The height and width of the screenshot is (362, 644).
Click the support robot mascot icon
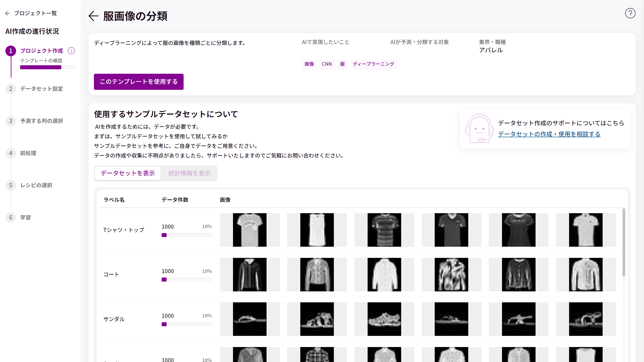click(x=479, y=128)
